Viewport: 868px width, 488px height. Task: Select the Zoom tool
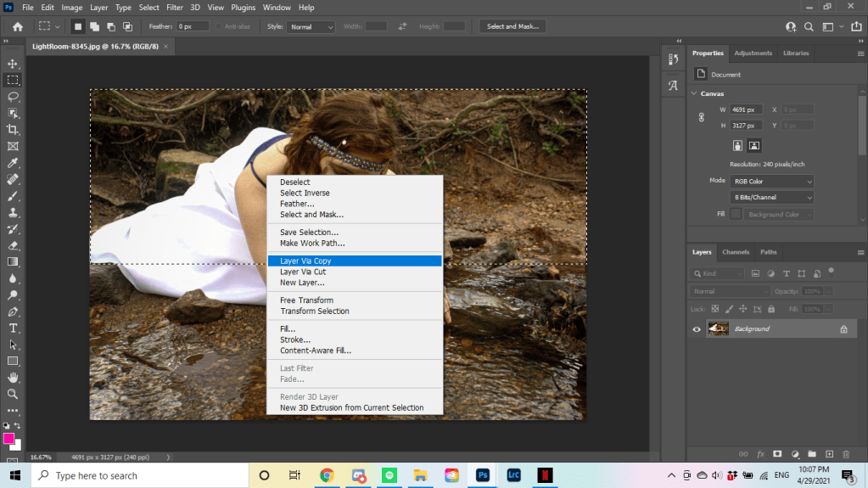(13, 394)
